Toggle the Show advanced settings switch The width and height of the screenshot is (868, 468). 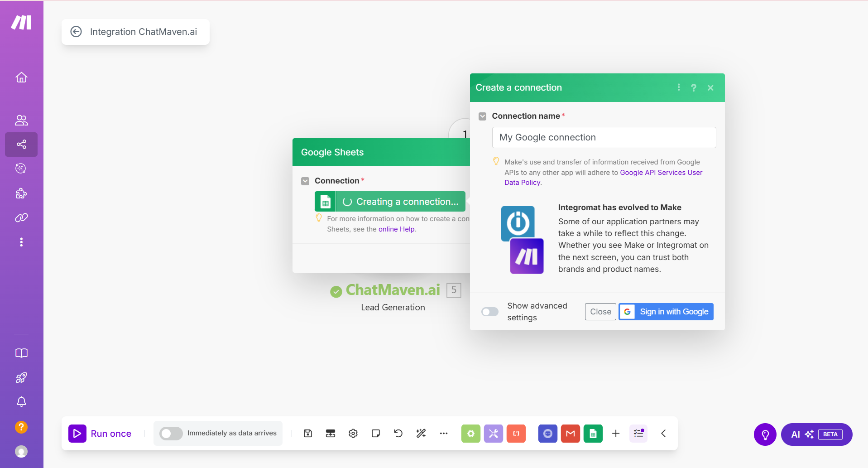[x=490, y=312]
